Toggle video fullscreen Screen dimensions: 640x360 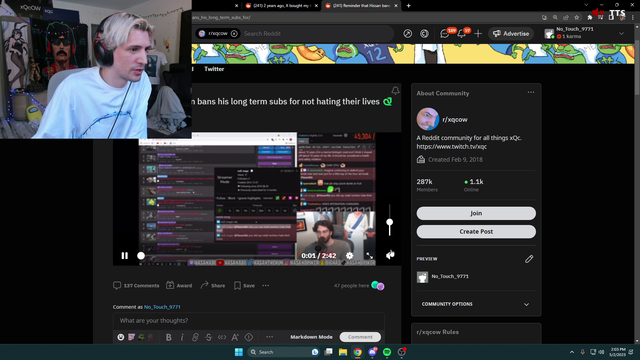(x=369, y=256)
